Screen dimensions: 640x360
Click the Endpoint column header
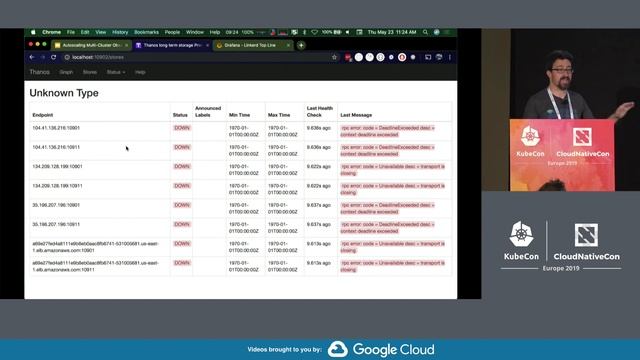43,115
